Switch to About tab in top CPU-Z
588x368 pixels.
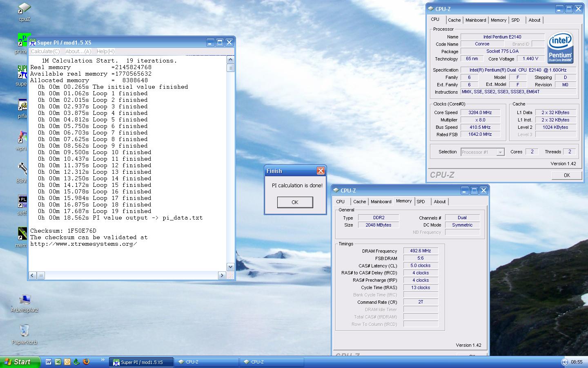click(x=535, y=20)
